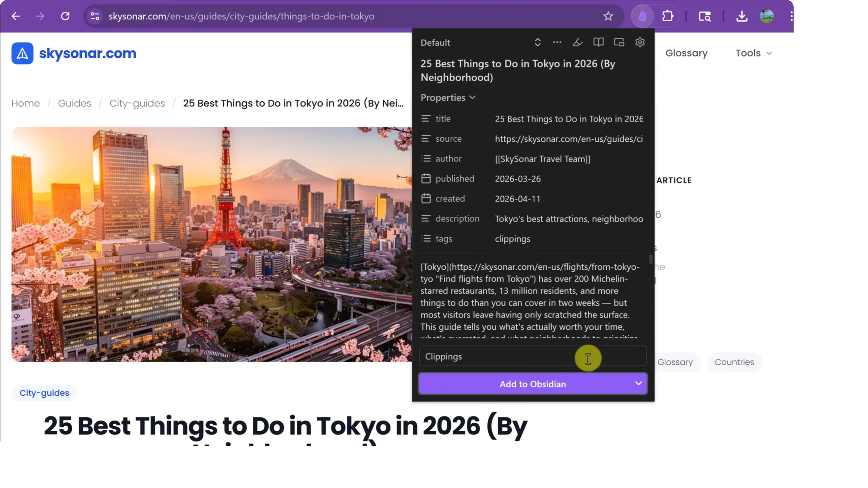
Task: Open Glossary in the site navigation
Action: (x=686, y=53)
